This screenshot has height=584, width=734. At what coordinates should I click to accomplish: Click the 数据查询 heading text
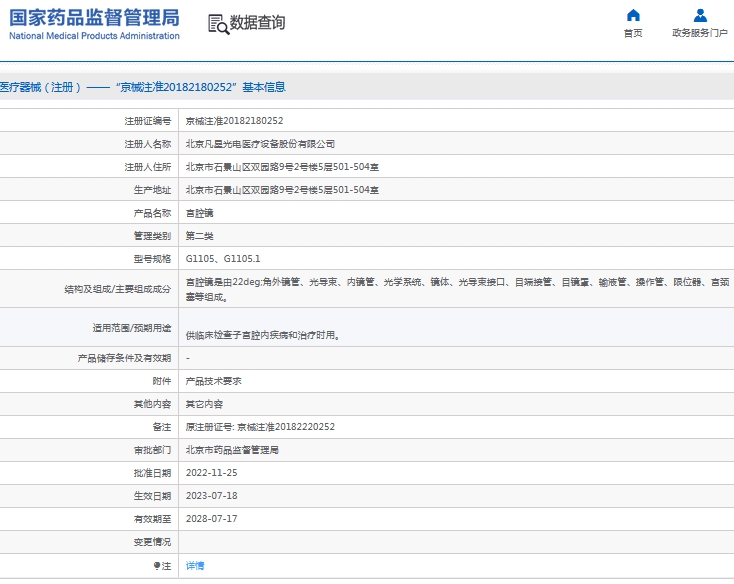click(x=257, y=22)
